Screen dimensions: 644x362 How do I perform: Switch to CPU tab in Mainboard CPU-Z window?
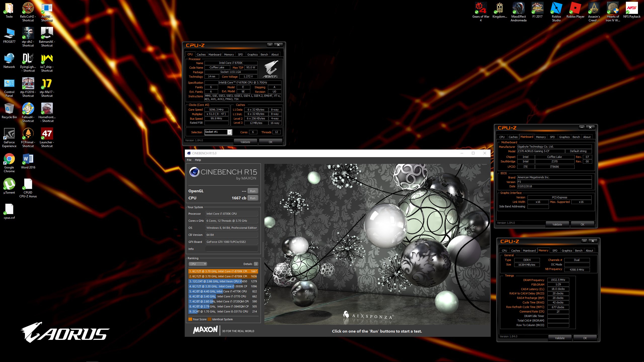point(502,137)
